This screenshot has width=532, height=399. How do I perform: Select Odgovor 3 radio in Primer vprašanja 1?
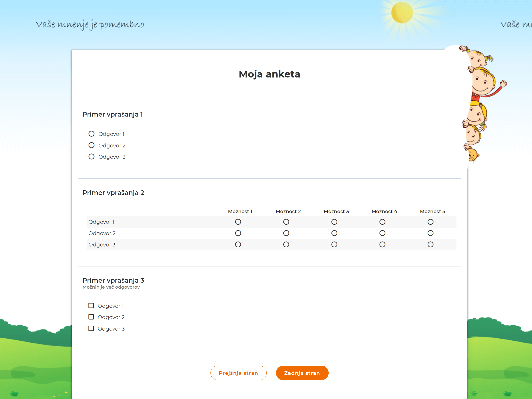[x=91, y=157]
